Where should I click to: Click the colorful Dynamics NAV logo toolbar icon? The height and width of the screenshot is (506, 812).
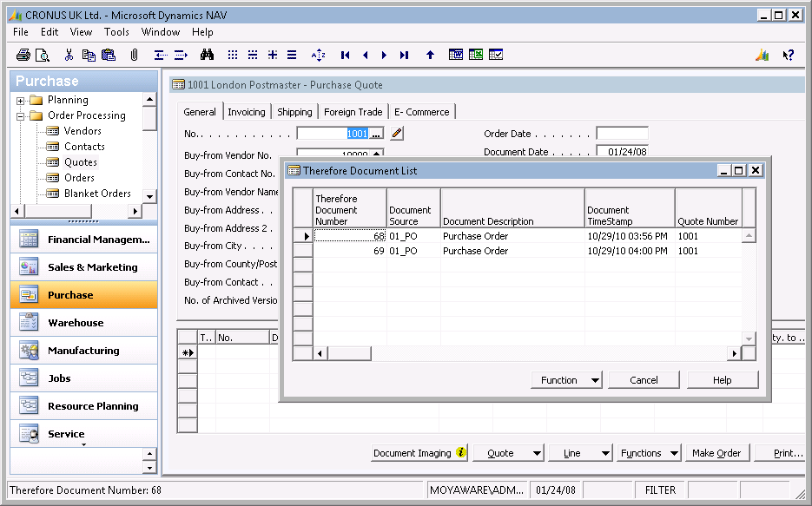point(762,55)
